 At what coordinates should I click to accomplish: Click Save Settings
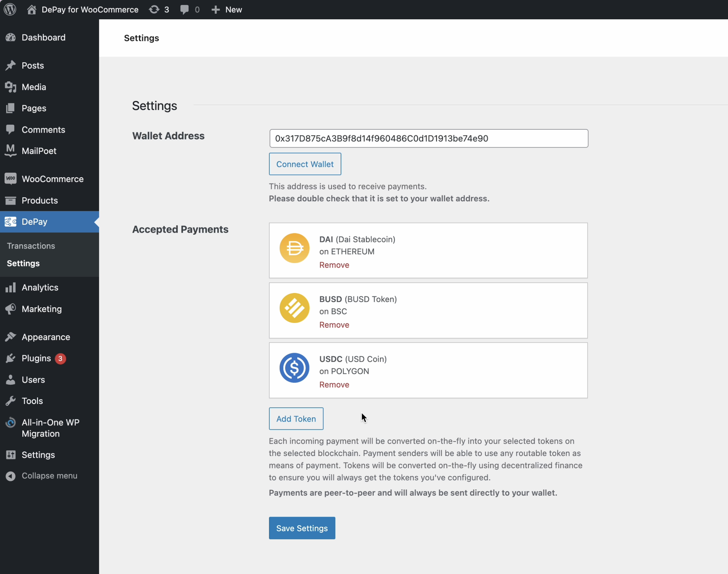point(301,528)
